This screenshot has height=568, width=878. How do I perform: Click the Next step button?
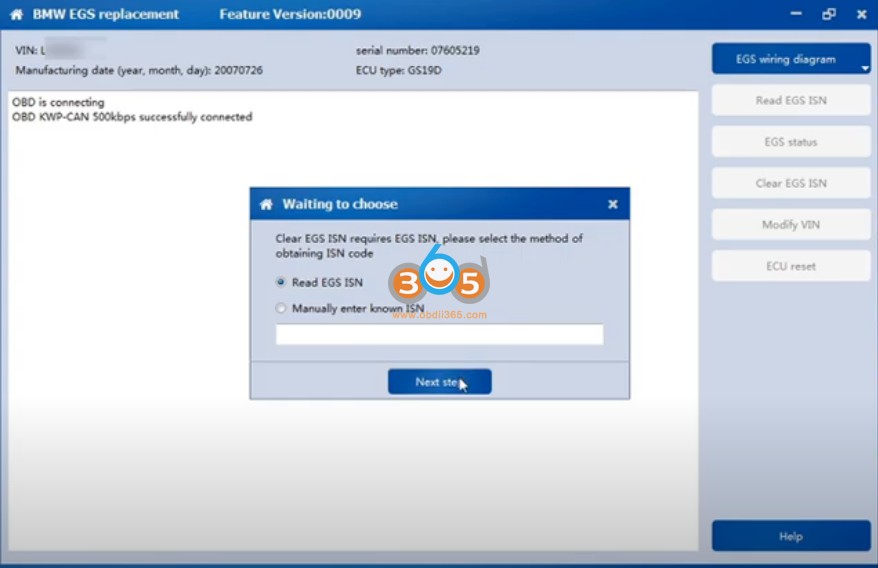click(440, 381)
